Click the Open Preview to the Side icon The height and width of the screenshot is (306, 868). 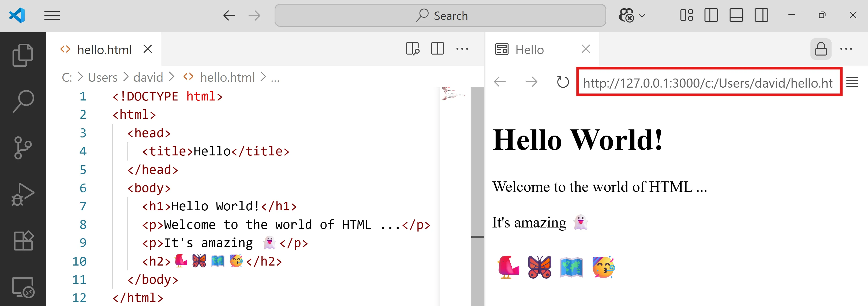413,49
